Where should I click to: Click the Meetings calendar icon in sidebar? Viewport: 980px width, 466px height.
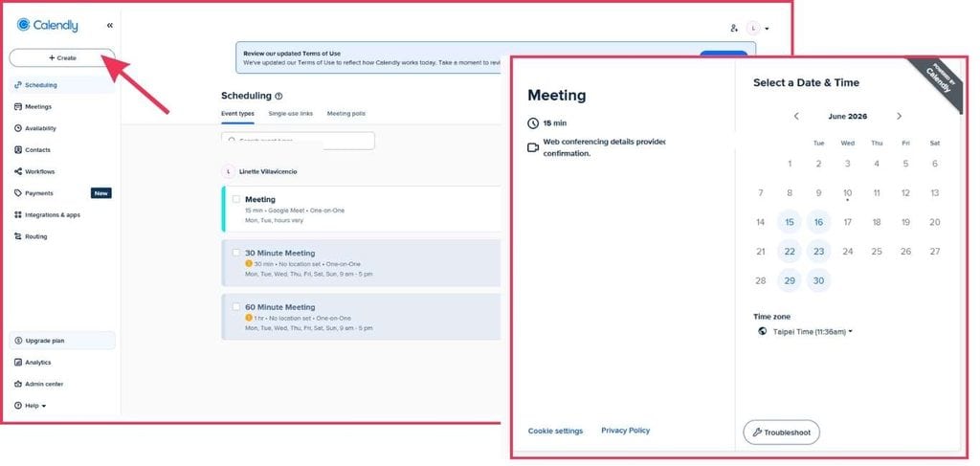coord(18,107)
